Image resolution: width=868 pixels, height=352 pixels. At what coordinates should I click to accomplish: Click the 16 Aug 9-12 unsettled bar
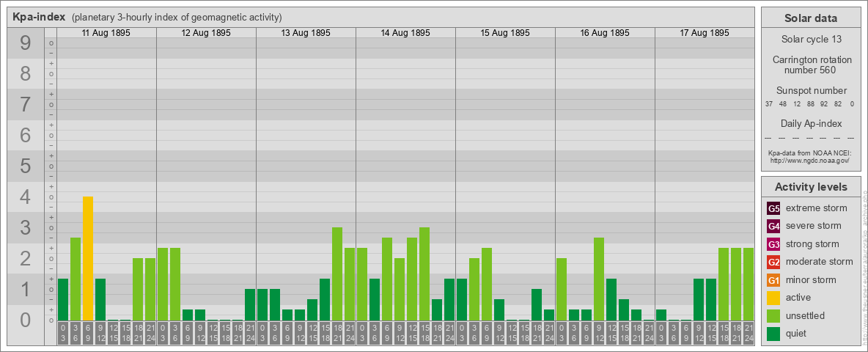[599, 279]
